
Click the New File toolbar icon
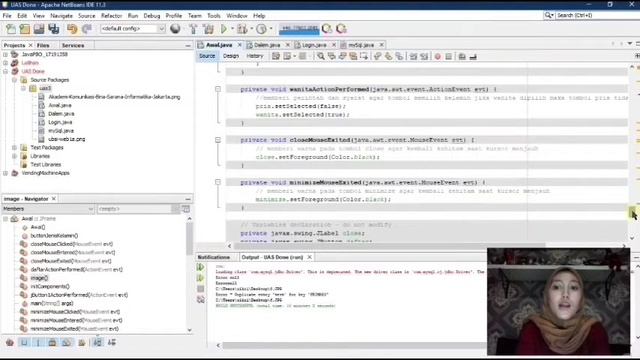coord(11,29)
